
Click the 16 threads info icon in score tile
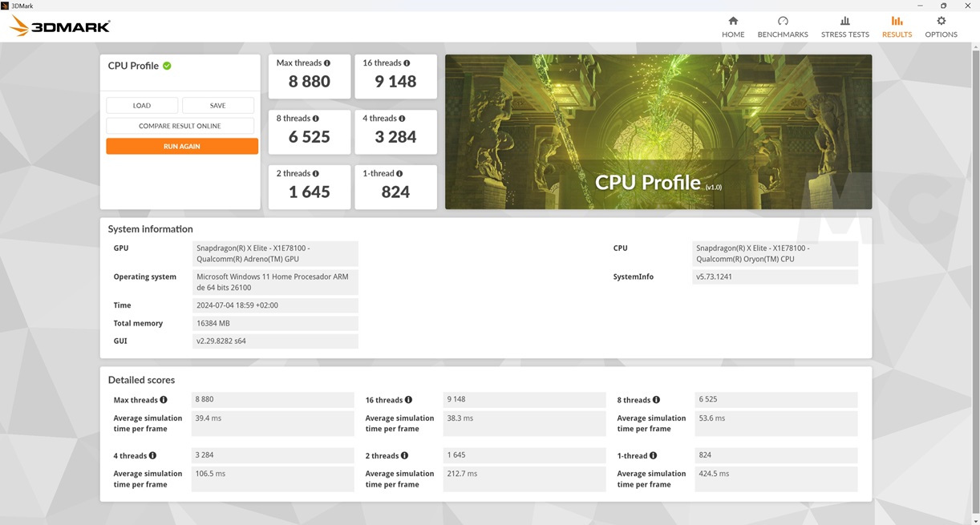(407, 63)
